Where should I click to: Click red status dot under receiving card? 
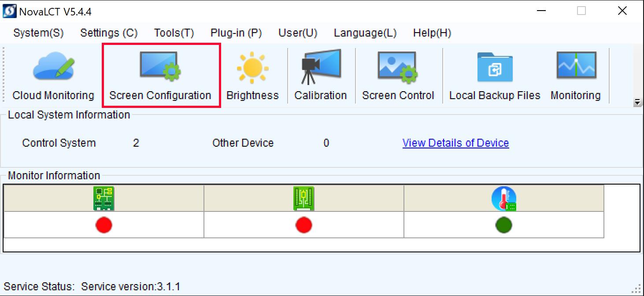coord(304,225)
